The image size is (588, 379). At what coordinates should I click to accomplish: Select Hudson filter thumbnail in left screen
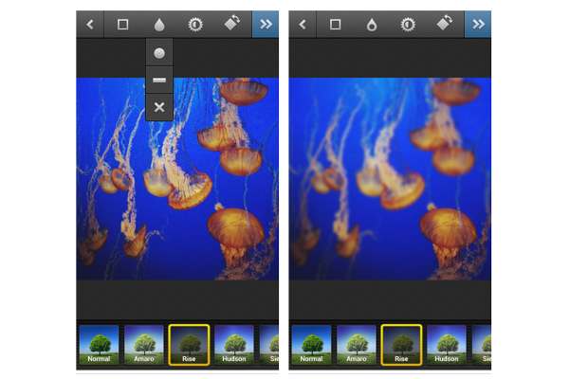click(234, 345)
